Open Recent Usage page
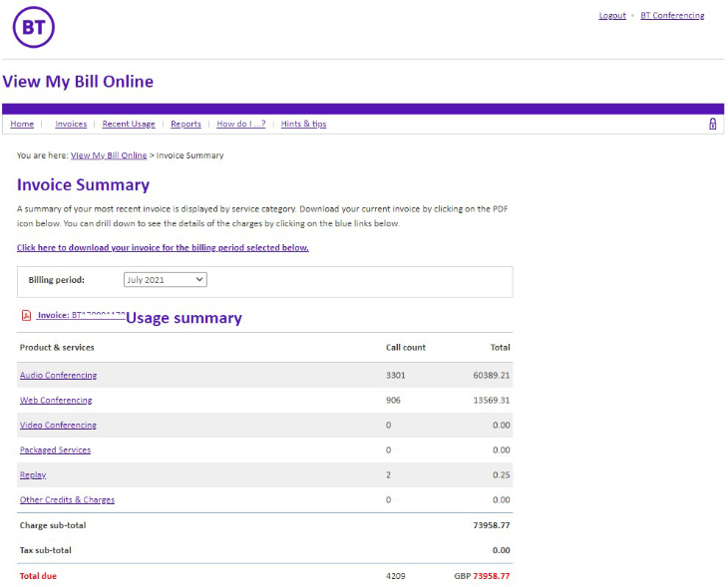Screen dimensions: 728x587 point(129,124)
